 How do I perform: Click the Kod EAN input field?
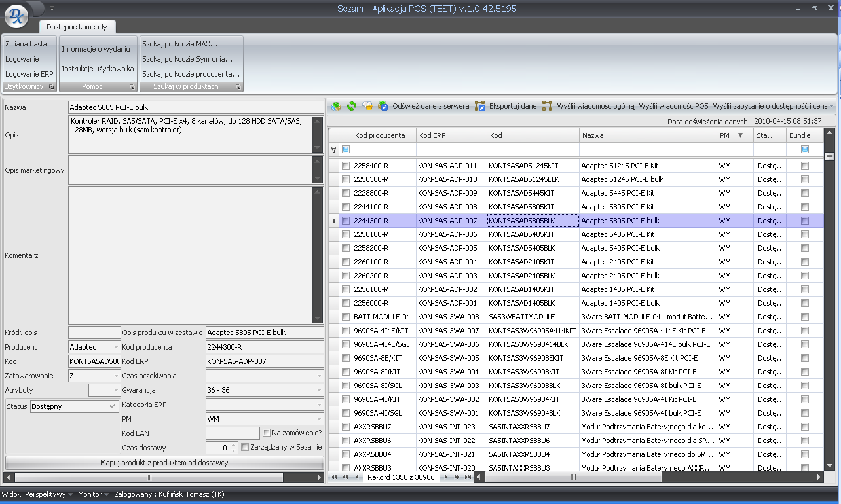[233, 433]
